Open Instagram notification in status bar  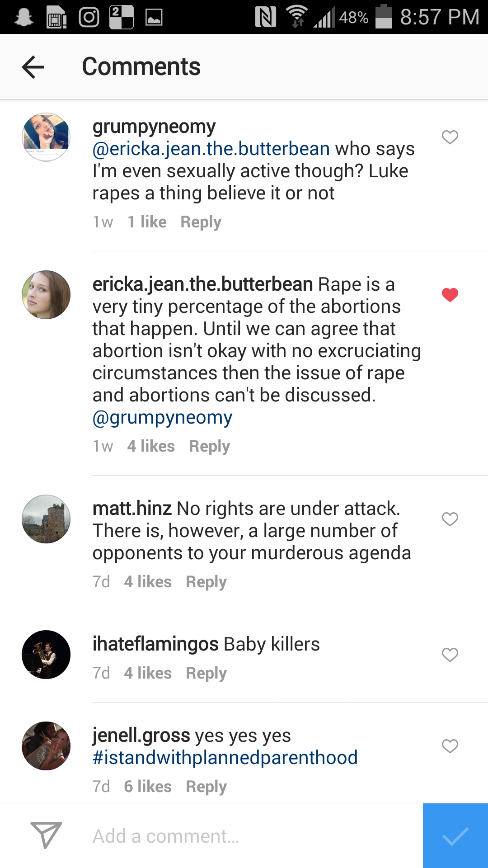(x=89, y=18)
